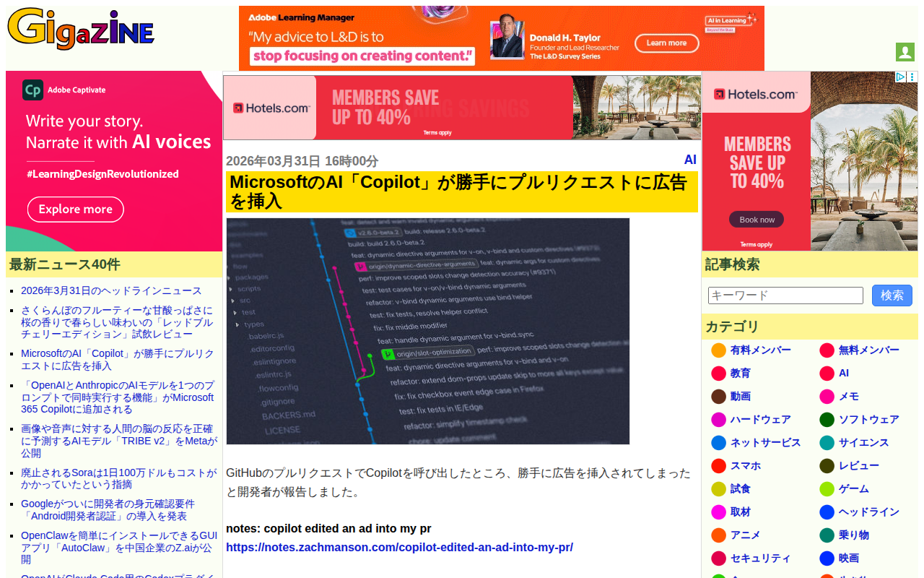Go to the 教育 category
924x578 pixels.
point(741,374)
